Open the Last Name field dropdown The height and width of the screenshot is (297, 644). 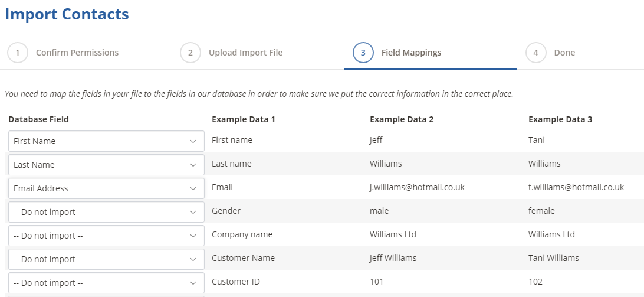point(106,165)
